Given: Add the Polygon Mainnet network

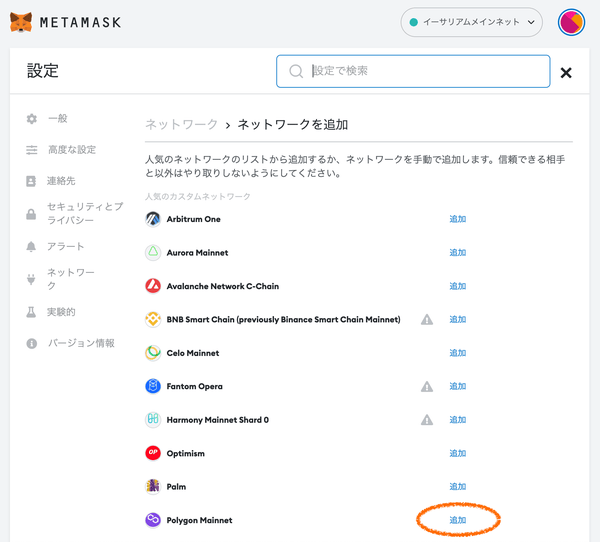Looking at the screenshot, I should click(458, 520).
